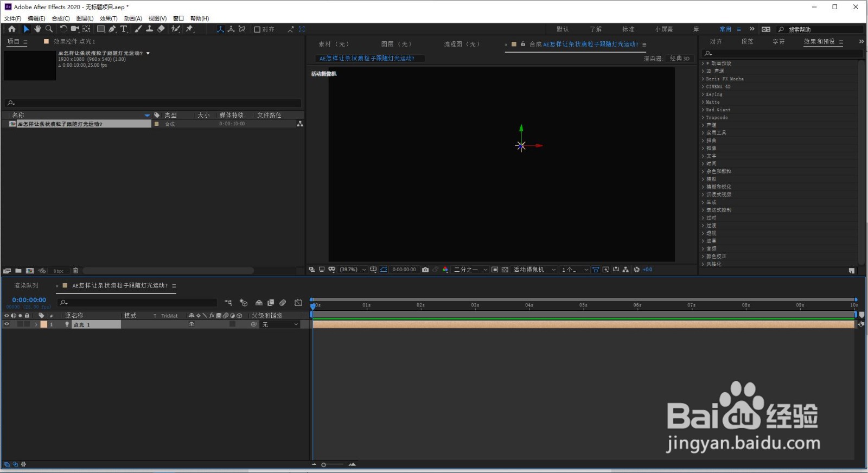Switch to the 小屏幕 workspace
868x473 pixels.
tap(663, 29)
